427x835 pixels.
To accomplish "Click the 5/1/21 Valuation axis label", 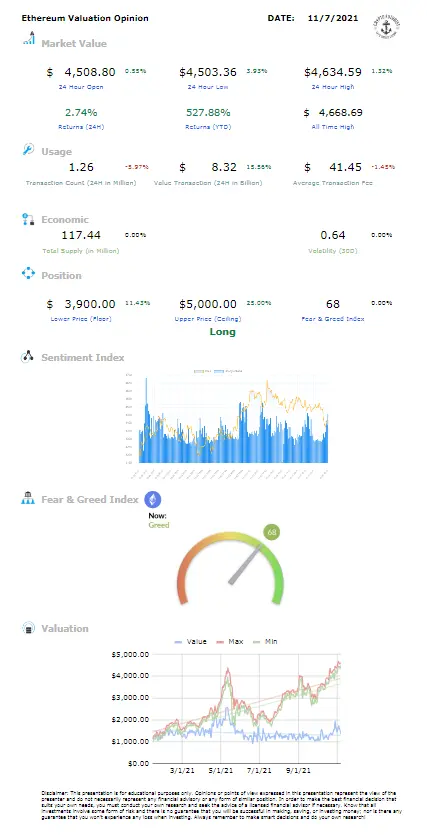I will (x=221, y=770).
